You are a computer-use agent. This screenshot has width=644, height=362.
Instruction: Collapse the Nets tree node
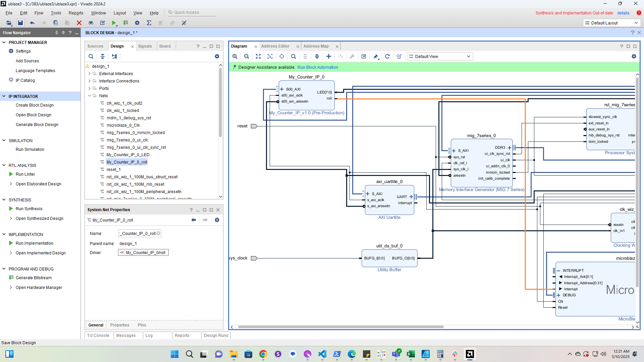coord(90,96)
